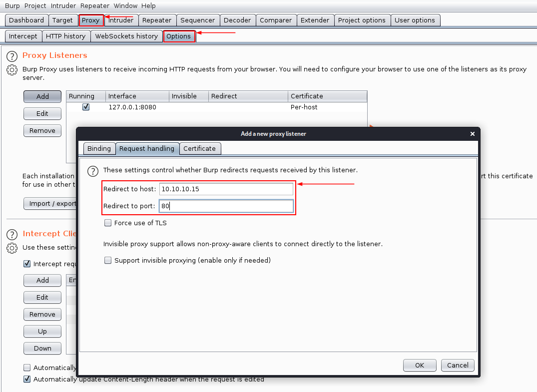
Task: Open Proxy Listeners help question-mark icon
Action: coord(12,56)
